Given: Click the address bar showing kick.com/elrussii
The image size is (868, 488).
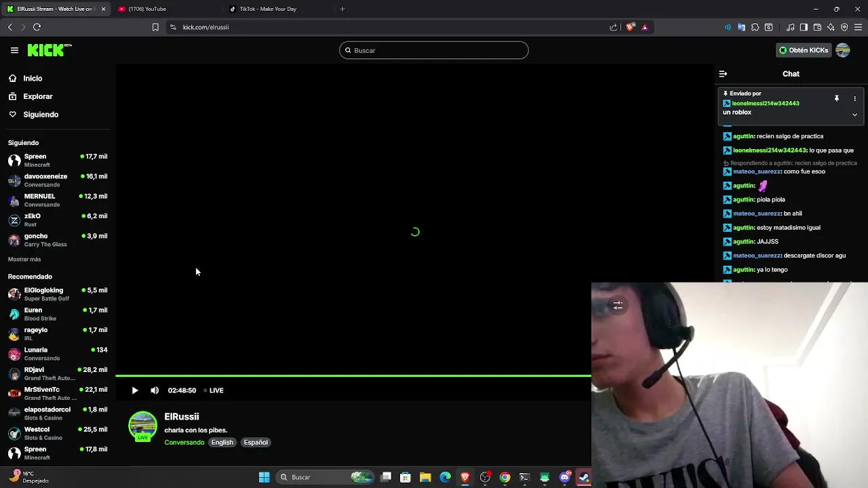Looking at the screenshot, I should pos(387,27).
